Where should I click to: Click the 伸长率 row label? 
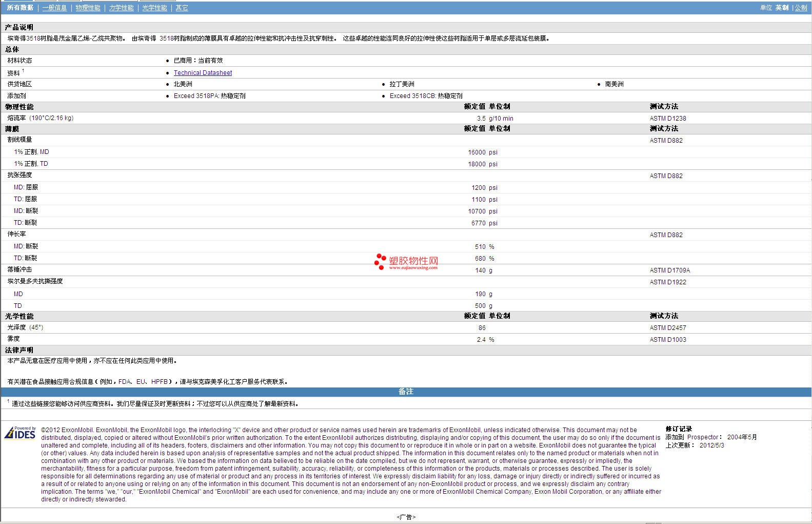pyautogui.click(x=16, y=234)
